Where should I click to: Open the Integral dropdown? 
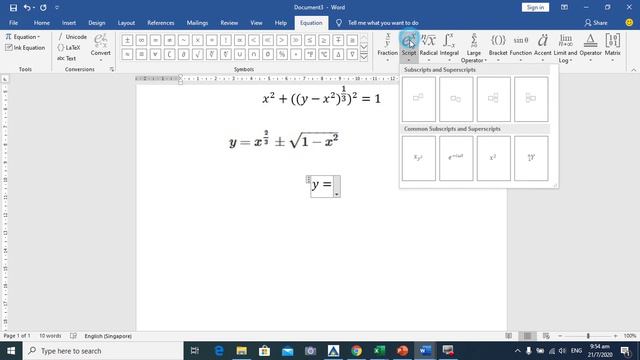449,48
